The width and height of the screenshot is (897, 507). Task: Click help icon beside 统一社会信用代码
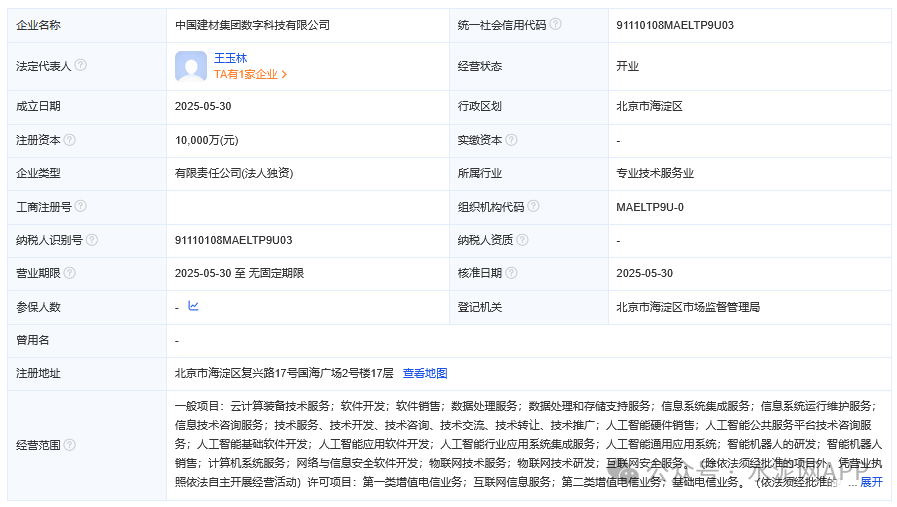(556, 24)
